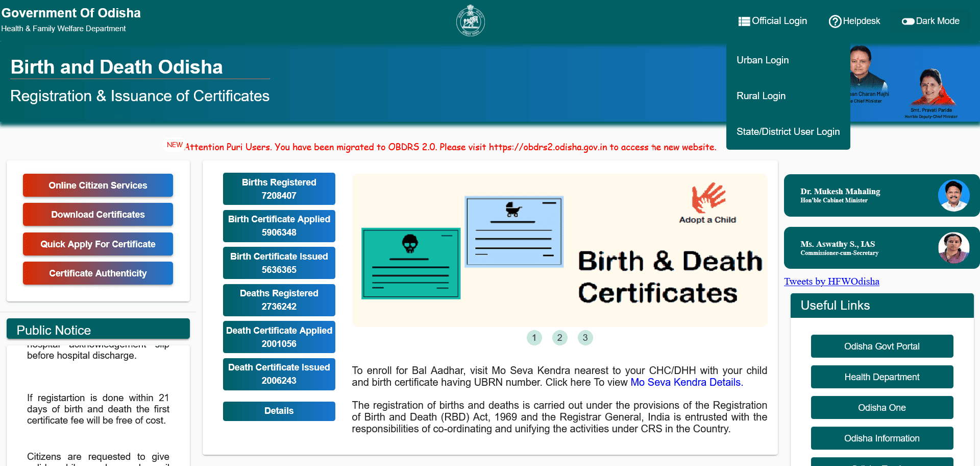Viewport: 980px width, 466px height.
Task: Click the Adopt a Child hand icon
Action: point(707,197)
